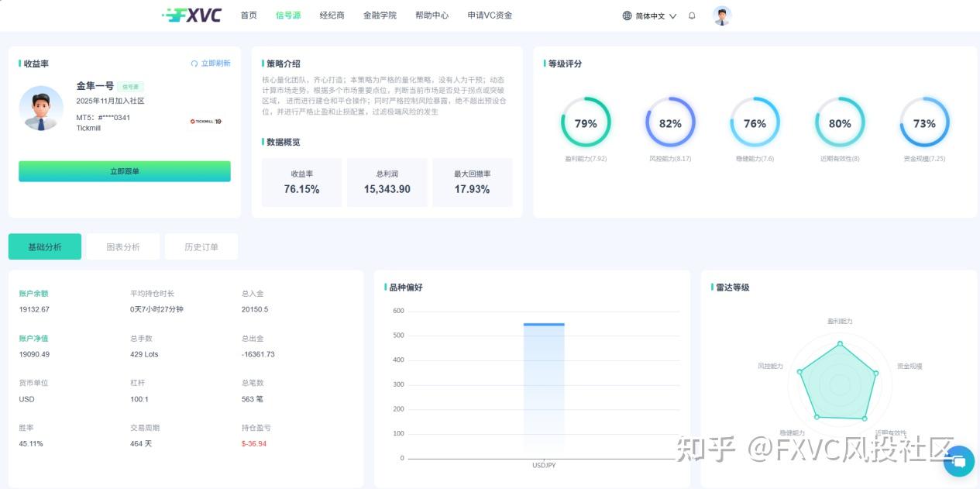The width and height of the screenshot is (980, 489).
Task: Click the MT5 account number text
Action: [103, 118]
